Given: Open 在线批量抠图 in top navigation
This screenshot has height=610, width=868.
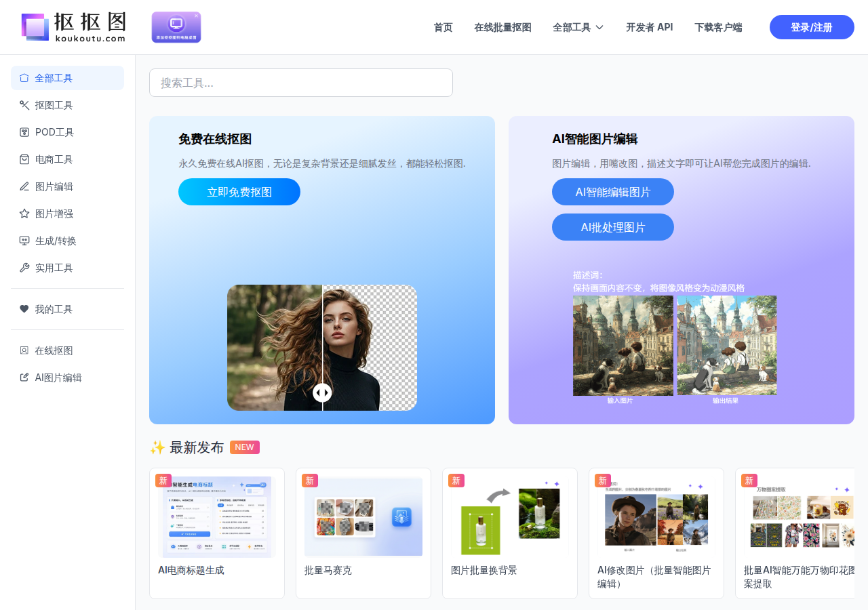Looking at the screenshot, I should pyautogui.click(x=502, y=28).
